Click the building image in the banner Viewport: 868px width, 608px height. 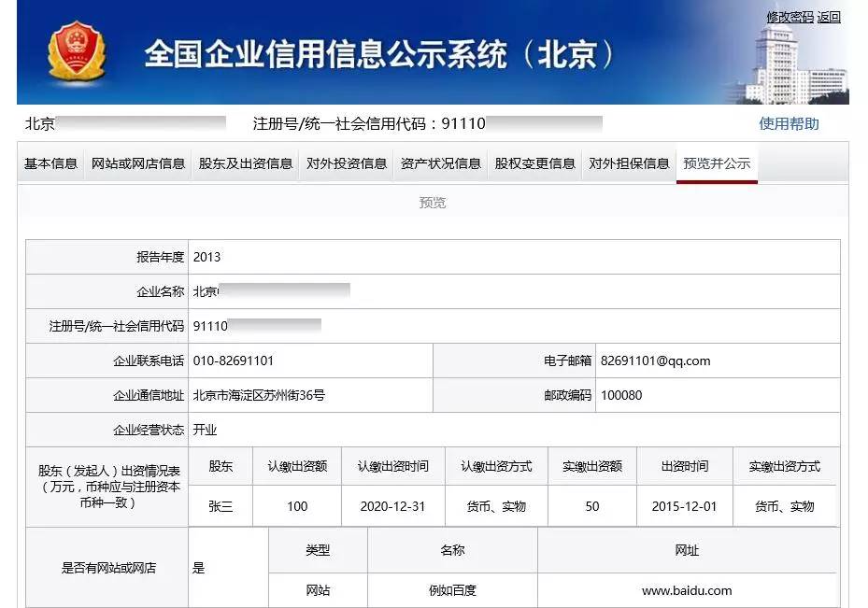(794, 64)
